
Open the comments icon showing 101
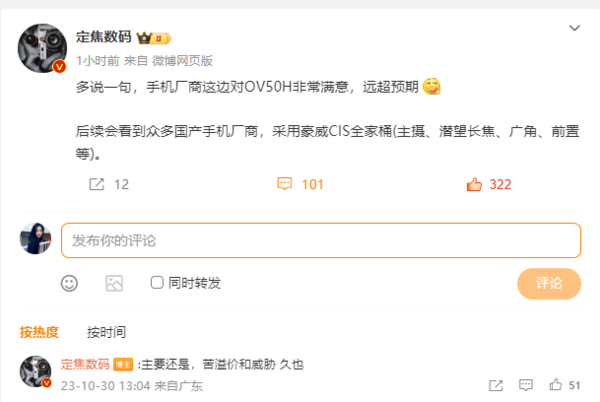point(284,184)
